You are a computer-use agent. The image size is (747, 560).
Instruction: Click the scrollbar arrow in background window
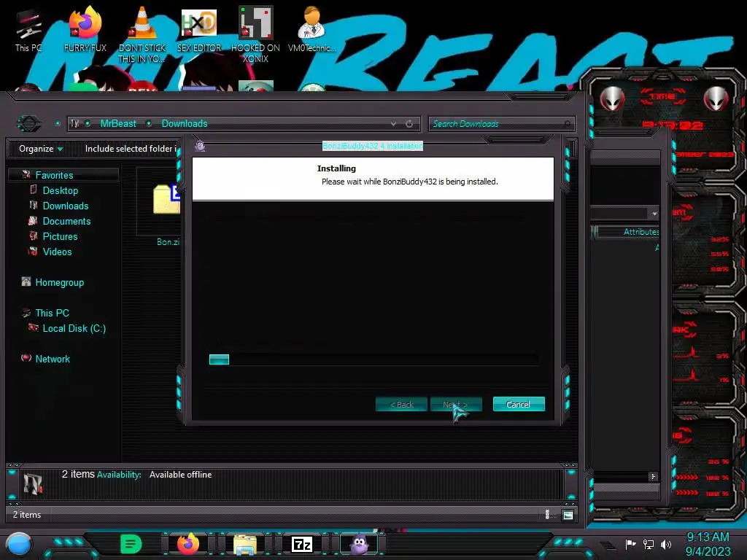(x=653, y=476)
